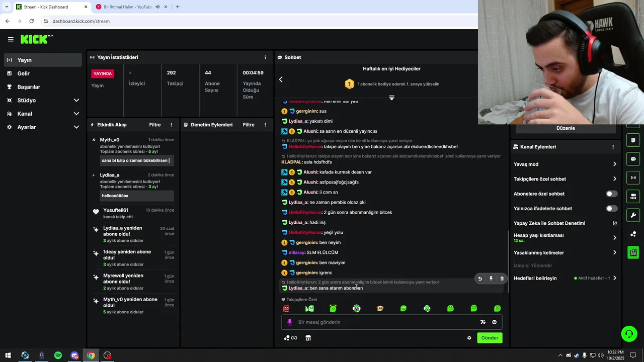This screenshot has width=644, height=362.
Task: Open Yapay Zeka ile Sohbet Denetimi link
Action: (565, 223)
